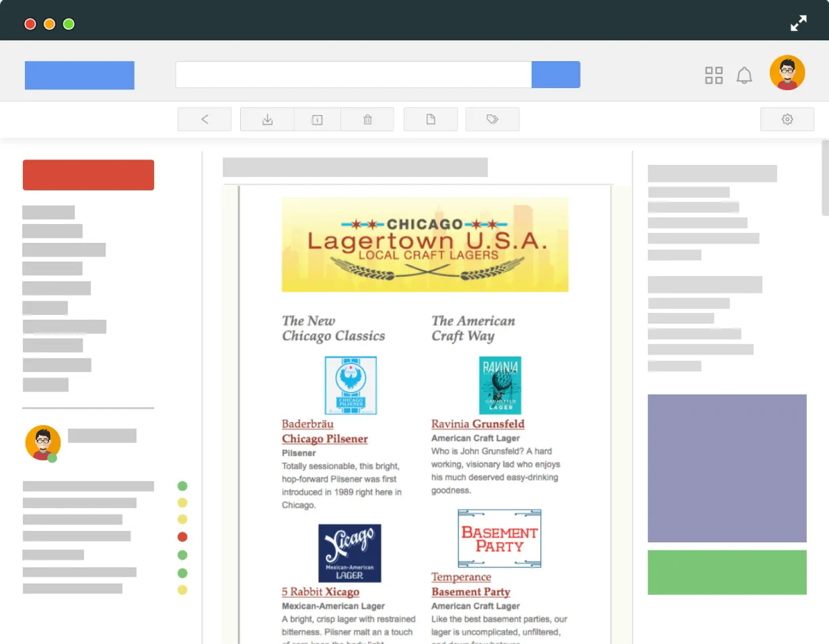Apply a label using the tag icon

pyautogui.click(x=492, y=119)
